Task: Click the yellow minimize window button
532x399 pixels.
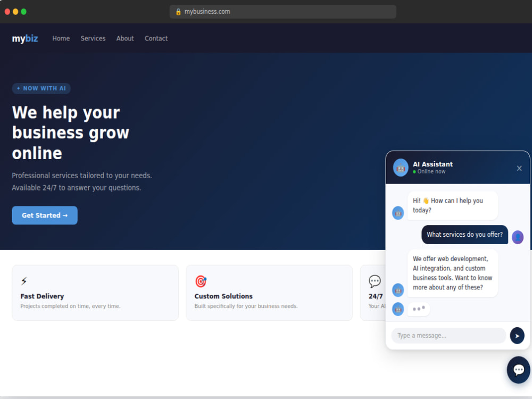Action: point(15,12)
